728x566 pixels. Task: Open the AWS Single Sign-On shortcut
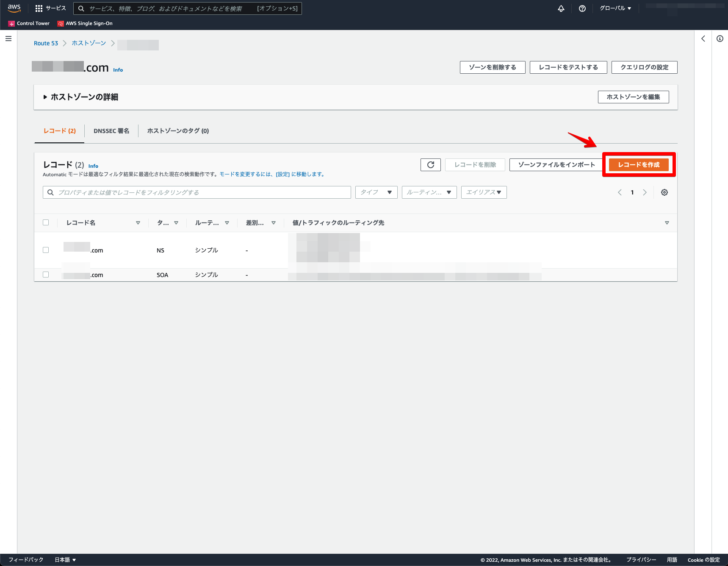(x=85, y=23)
